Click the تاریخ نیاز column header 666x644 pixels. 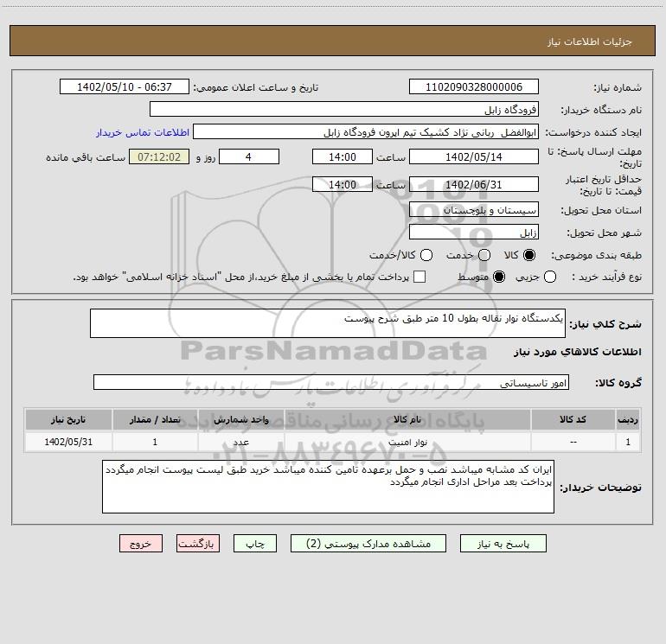(x=68, y=420)
